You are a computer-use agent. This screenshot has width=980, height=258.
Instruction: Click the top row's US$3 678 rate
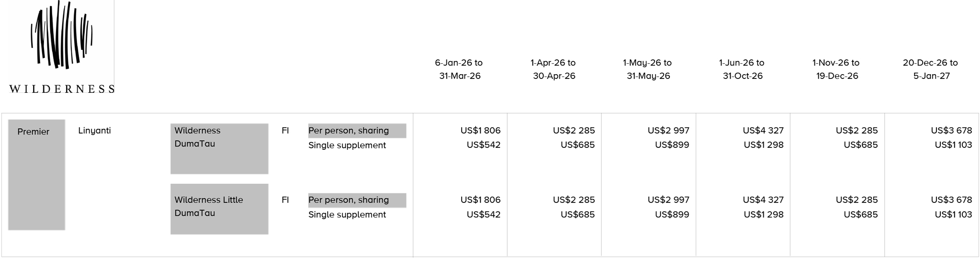click(x=951, y=131)
